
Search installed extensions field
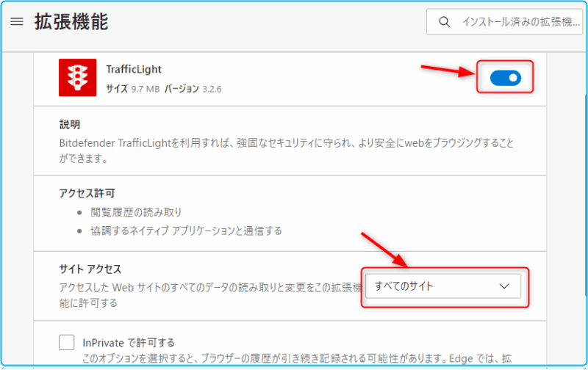tap(504, 22)
